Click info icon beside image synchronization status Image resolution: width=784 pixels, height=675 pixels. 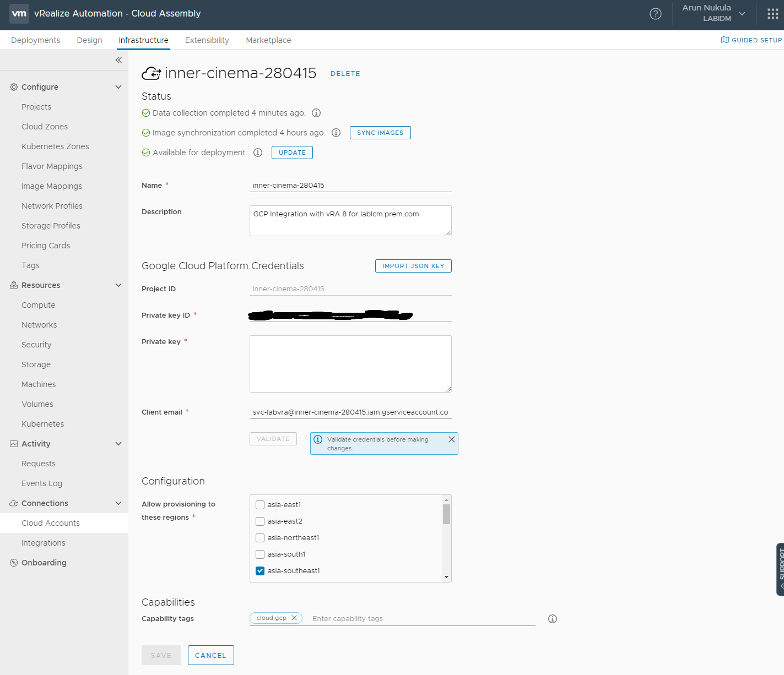coord(336,133)
